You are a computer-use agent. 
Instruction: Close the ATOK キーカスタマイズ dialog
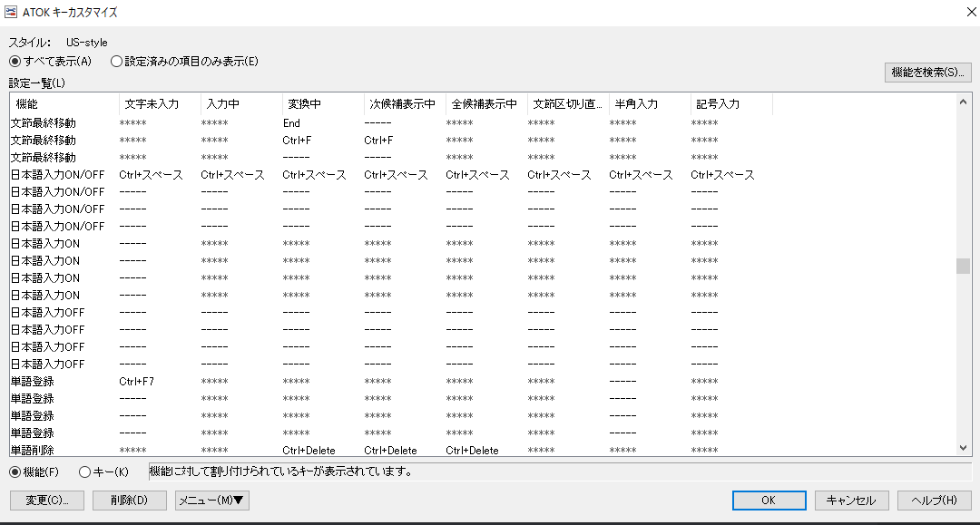[x=971, y=12]
